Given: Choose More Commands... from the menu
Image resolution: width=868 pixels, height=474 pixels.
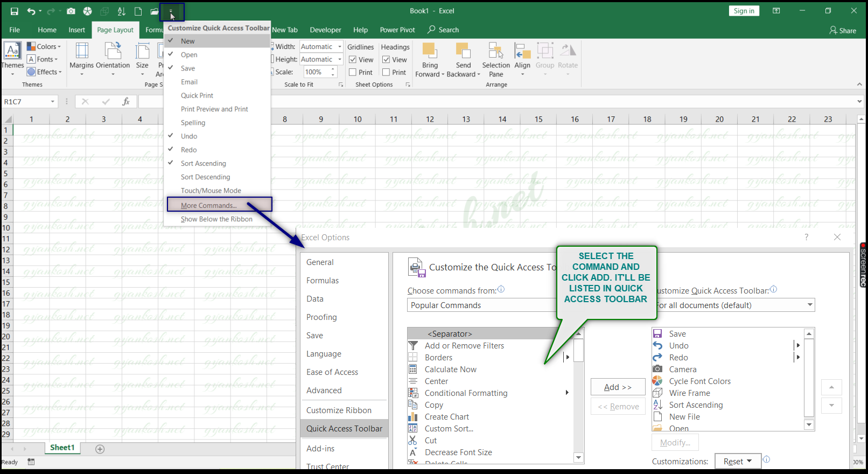Looking at the screenshot, I should [x=219, y=205].
